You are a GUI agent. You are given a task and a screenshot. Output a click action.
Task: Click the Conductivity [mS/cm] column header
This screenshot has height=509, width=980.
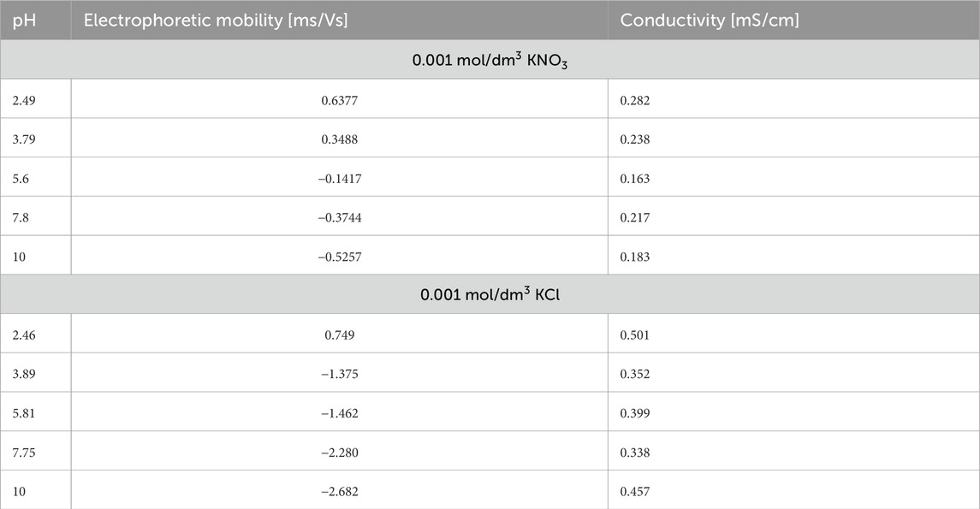click(x=710, y=20)
